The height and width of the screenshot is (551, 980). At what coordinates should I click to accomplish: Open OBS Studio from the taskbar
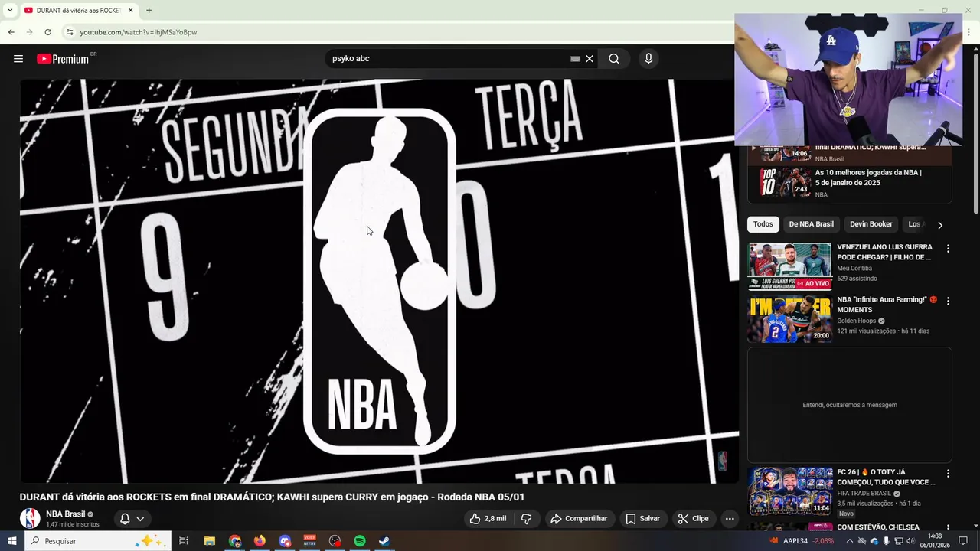click(335, 541)
